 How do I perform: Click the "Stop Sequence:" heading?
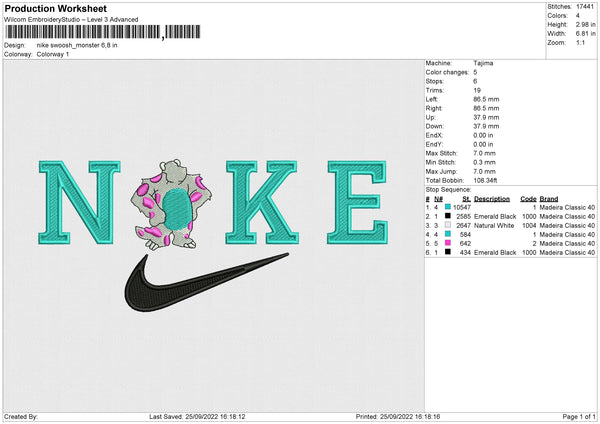pos(449,190)
